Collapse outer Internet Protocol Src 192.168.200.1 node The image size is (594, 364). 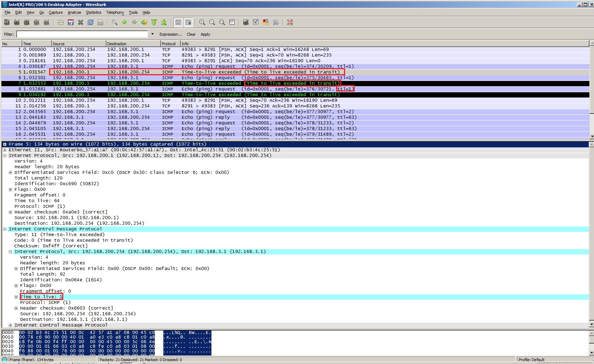tap(5, 155)
